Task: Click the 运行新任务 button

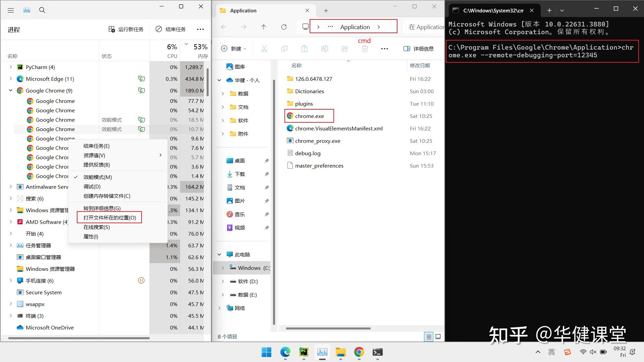Action: pyautogui.click(x=126, y=29)
